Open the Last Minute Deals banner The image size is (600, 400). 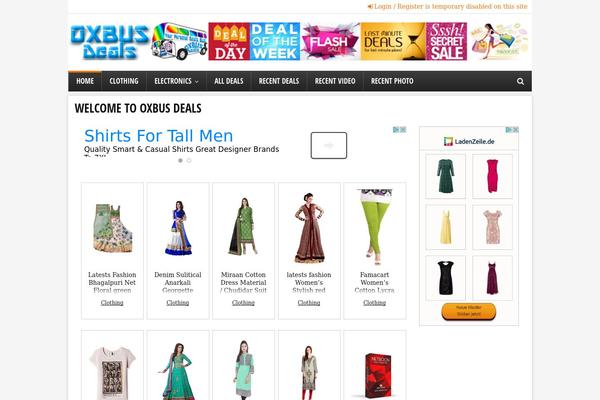[x=393, y=41]
